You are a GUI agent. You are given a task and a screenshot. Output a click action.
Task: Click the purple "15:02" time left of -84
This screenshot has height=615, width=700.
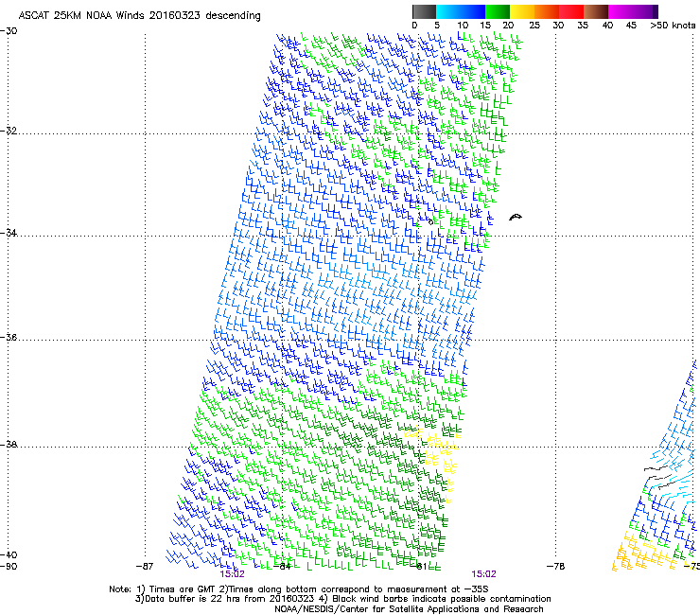(232, 574)
